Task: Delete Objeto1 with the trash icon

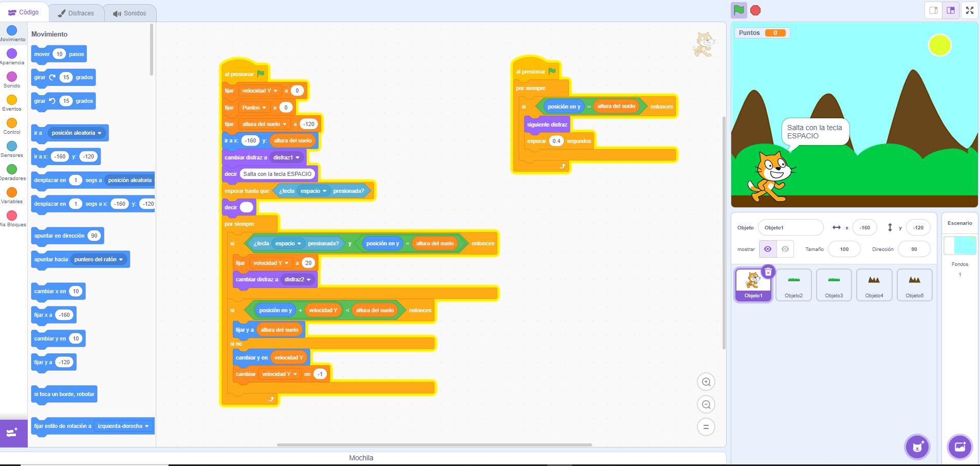Action: [x=768, y=272]
